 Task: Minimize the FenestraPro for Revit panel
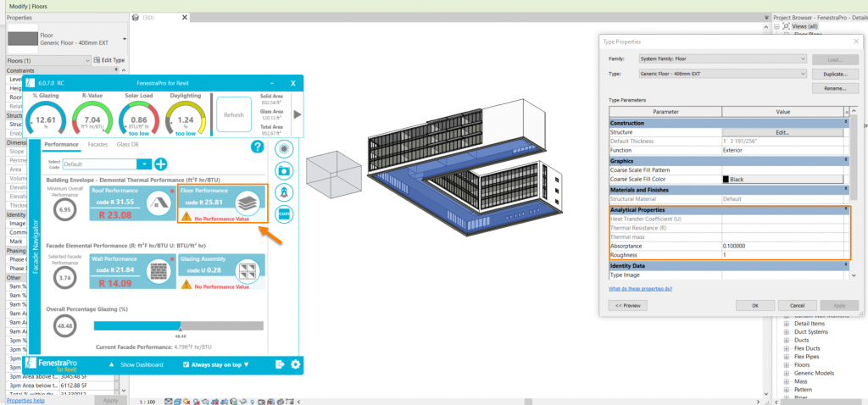[271, 83]
